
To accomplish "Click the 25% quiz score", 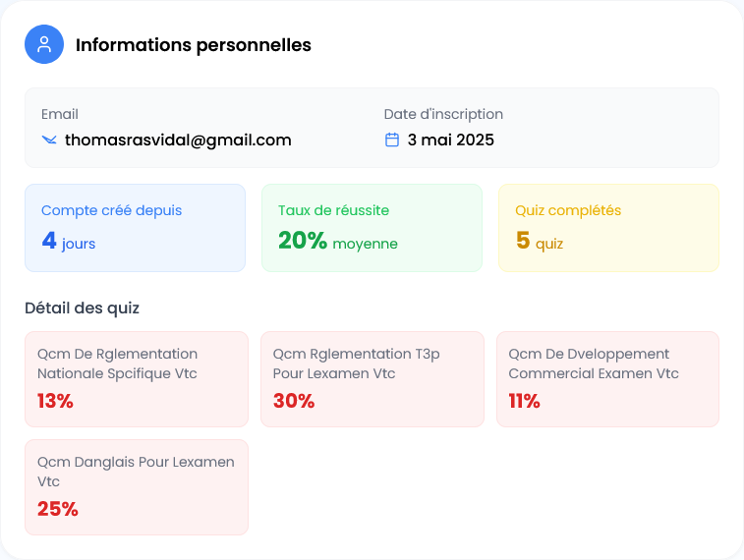I will tap(58, 509).
